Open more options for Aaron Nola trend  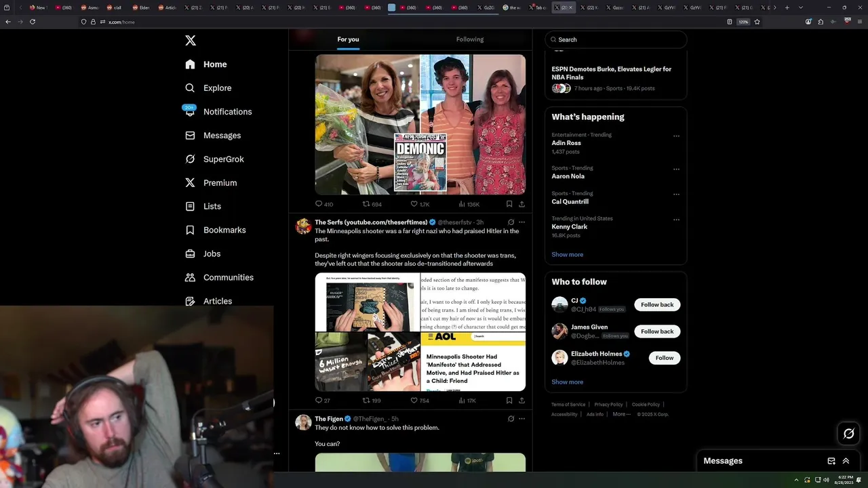click(x=676, y=169)
